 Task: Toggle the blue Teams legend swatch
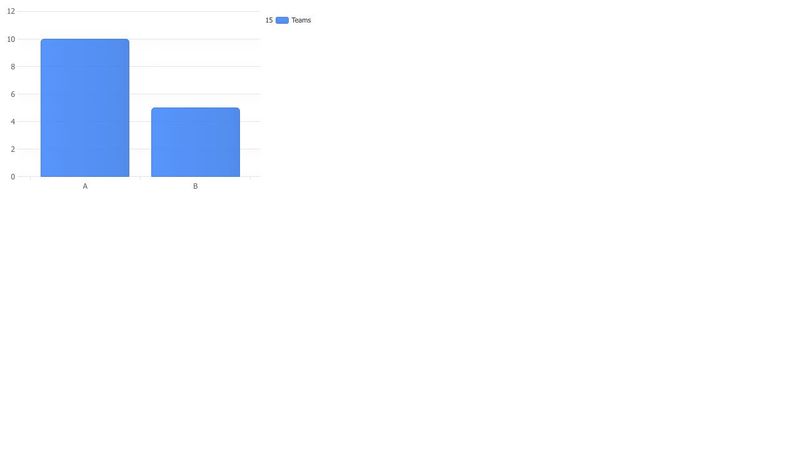click(x=282, y=20)
